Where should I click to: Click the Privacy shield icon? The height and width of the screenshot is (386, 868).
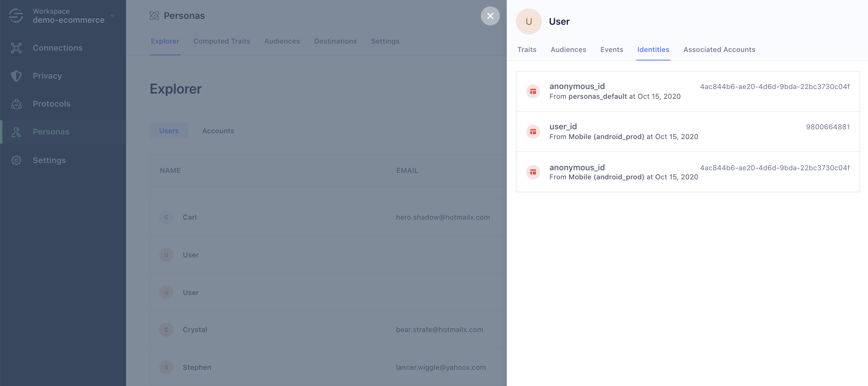tap(16, 76)
